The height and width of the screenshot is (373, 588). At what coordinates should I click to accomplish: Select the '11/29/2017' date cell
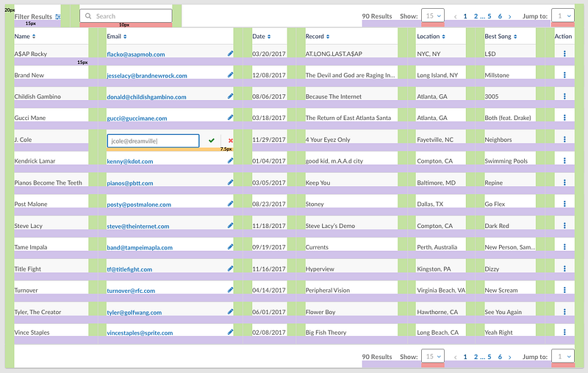pos(269,140)
